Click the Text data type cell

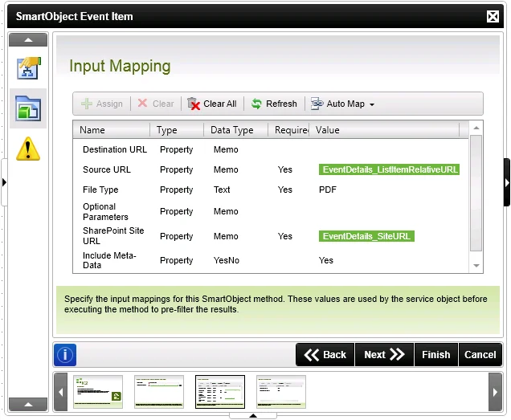tap(222, 190)
